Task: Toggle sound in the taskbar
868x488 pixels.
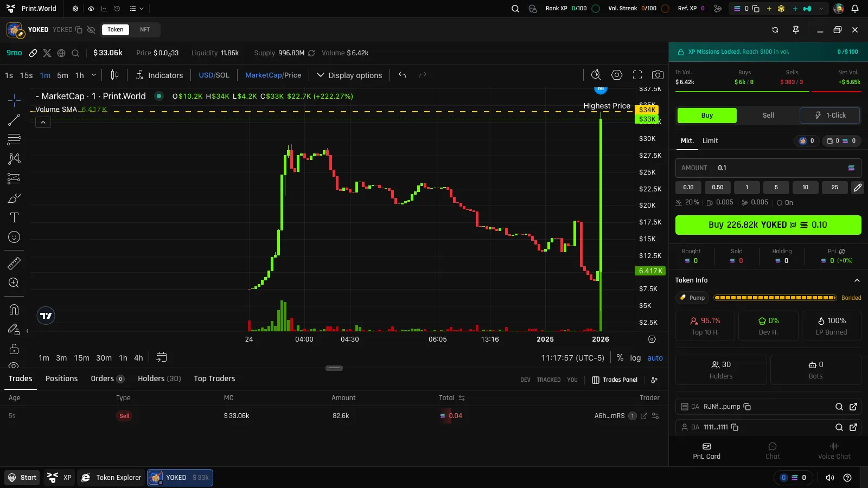Action: tap(830, 478)
